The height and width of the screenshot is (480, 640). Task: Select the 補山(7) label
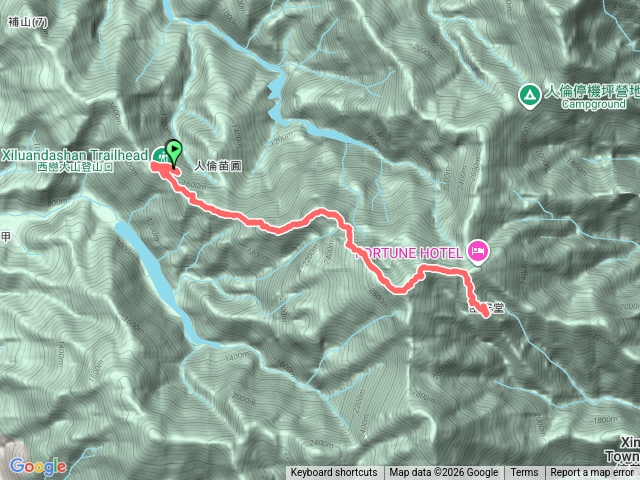click(27, 22)
